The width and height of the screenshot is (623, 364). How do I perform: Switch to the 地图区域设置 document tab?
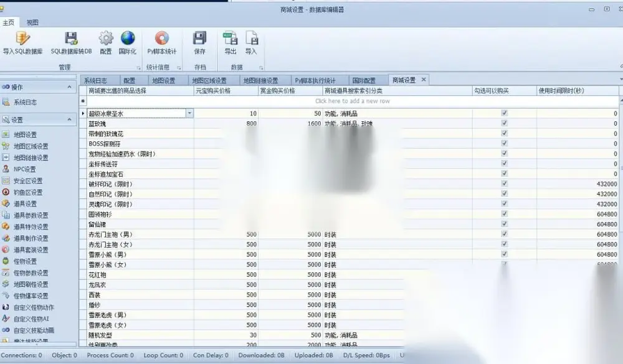(x=209, y=81)
